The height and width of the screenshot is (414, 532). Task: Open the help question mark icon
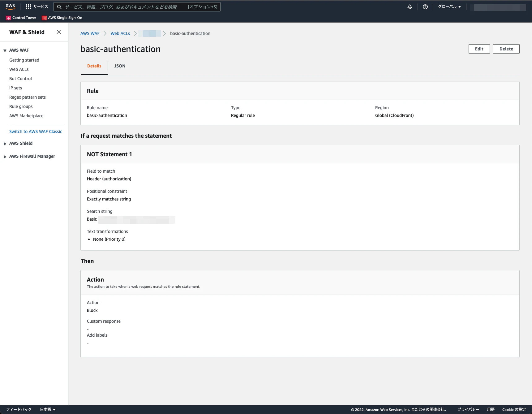[x=425, y=7]
